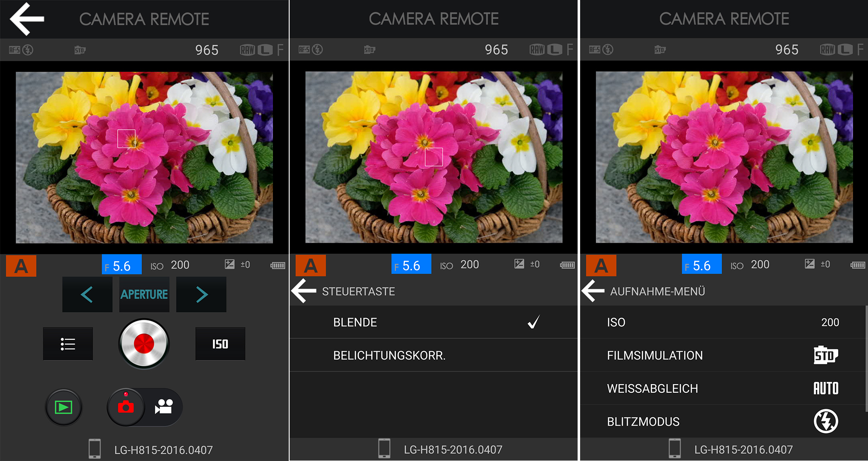Click the Aperture control label
The image size is (868, 461).
click(144, 295)
